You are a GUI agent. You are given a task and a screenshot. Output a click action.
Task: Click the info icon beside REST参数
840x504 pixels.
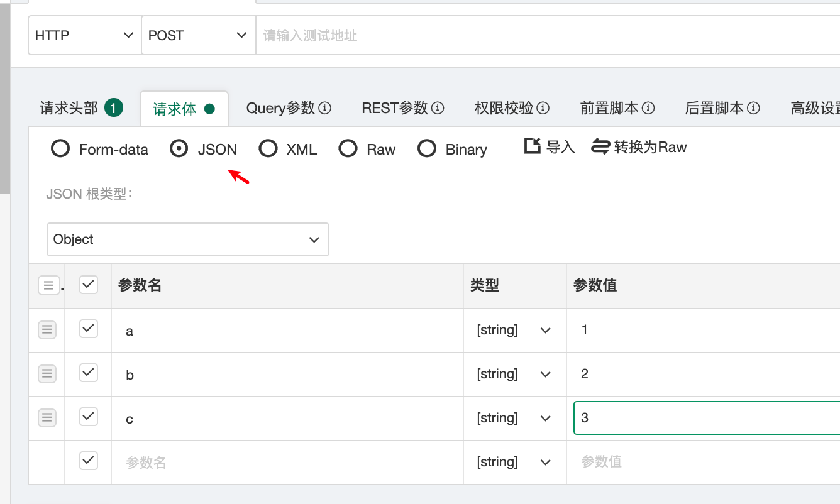[x=438, y=108]
